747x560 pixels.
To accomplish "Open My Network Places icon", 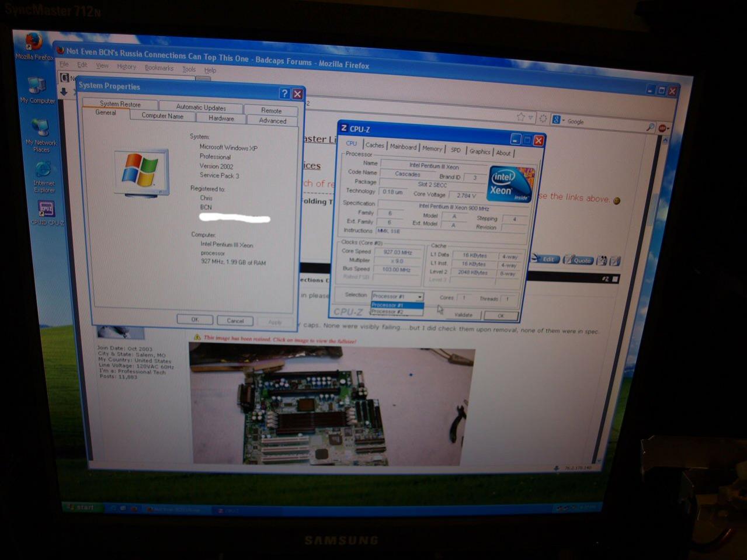I will click(x=41, y=135).
